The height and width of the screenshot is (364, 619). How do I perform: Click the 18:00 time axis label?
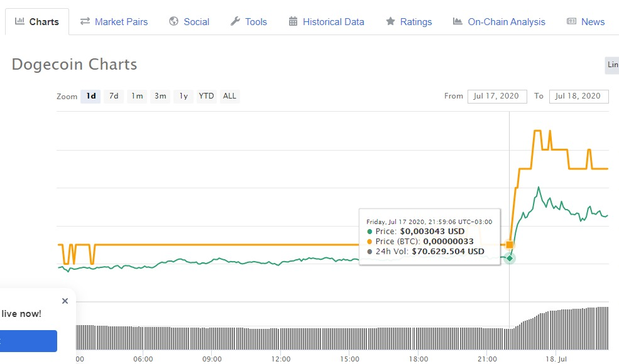tap(419, 359)
